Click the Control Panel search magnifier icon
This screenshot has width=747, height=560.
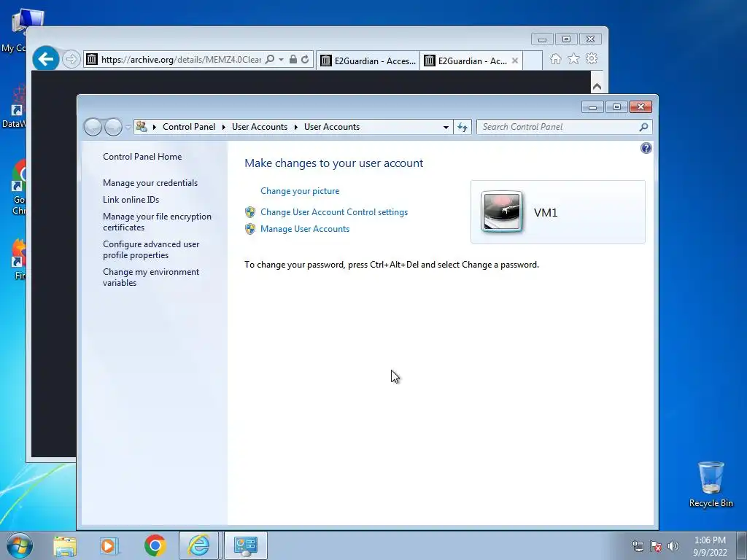tap(643, 127)
